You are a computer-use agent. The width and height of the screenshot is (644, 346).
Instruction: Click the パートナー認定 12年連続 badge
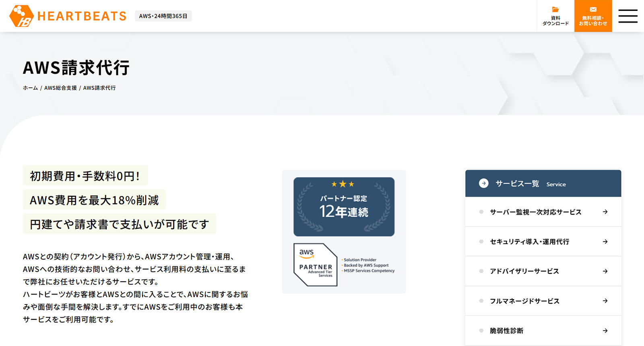tap(344, 207)
